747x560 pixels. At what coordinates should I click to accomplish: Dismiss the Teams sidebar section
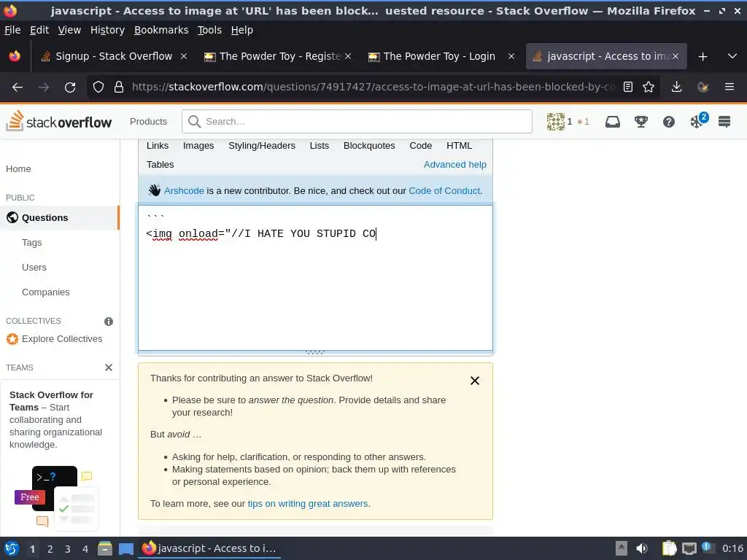tap(109, 367)
